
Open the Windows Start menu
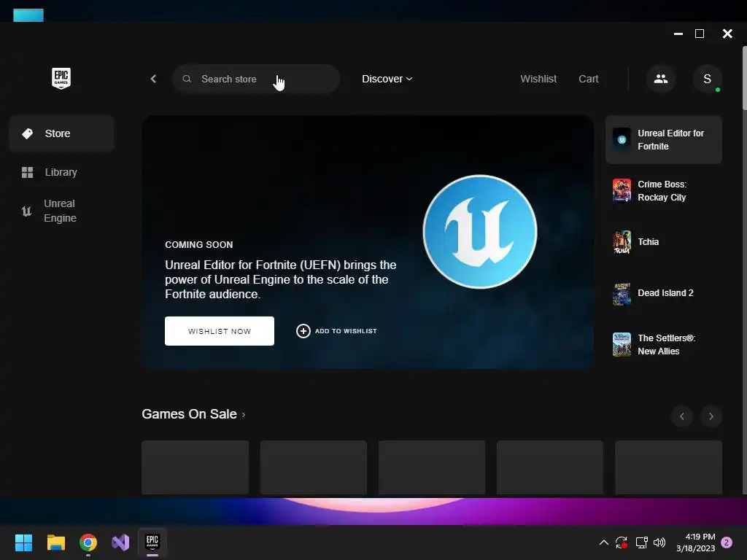24,542
